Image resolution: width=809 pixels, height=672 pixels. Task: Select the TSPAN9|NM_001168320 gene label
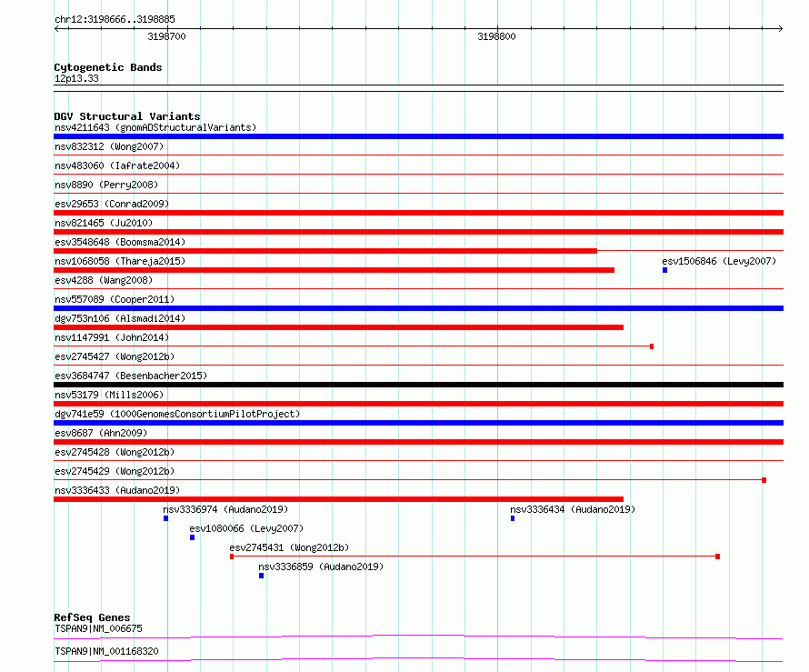coord(106,651)
